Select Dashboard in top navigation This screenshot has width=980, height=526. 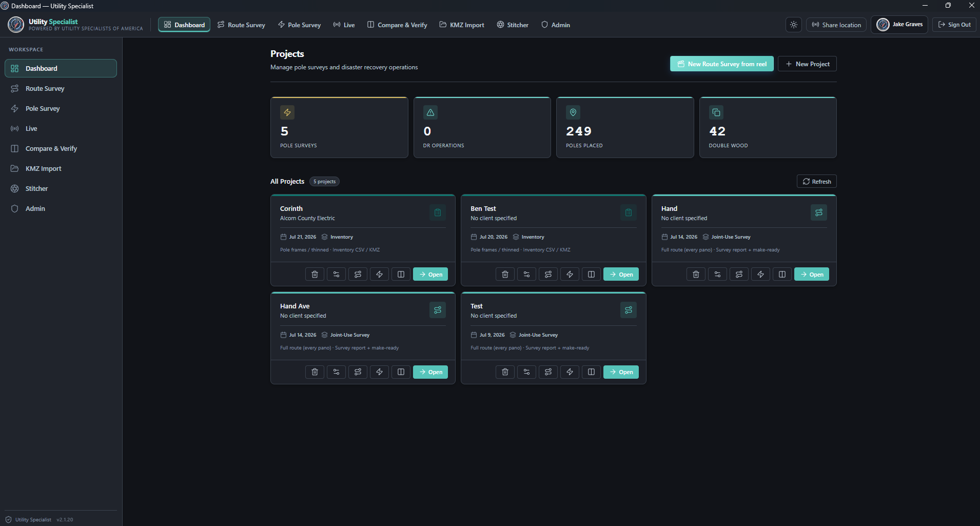[x=184, y=25]
